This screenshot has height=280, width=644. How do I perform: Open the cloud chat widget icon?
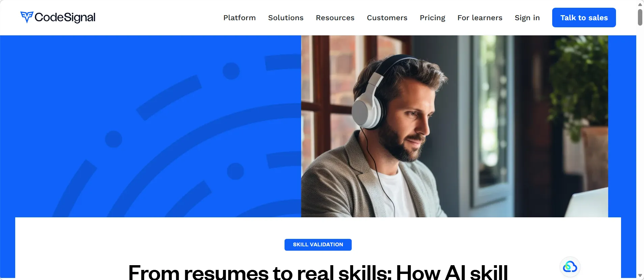coord(570,267)
